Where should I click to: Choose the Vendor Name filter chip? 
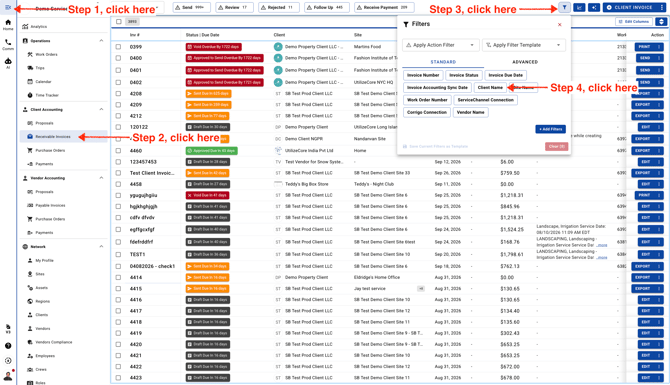click(x=470, y=112)
